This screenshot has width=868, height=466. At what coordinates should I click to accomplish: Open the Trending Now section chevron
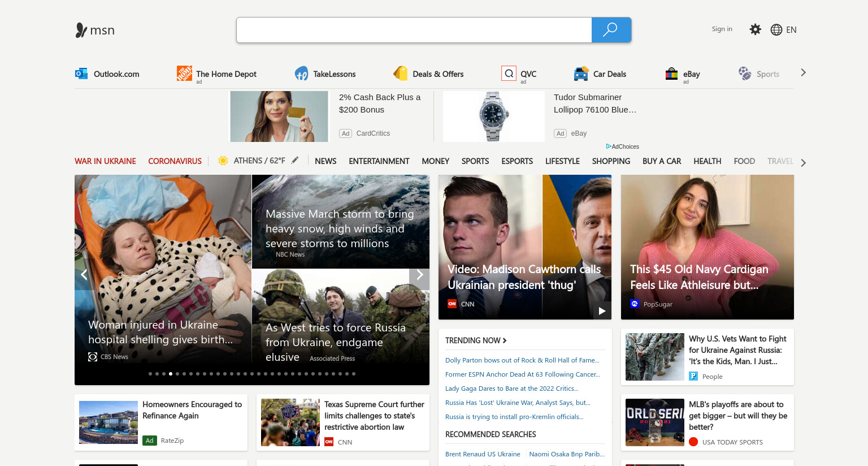pyautogui.click(x=505, y=340)
